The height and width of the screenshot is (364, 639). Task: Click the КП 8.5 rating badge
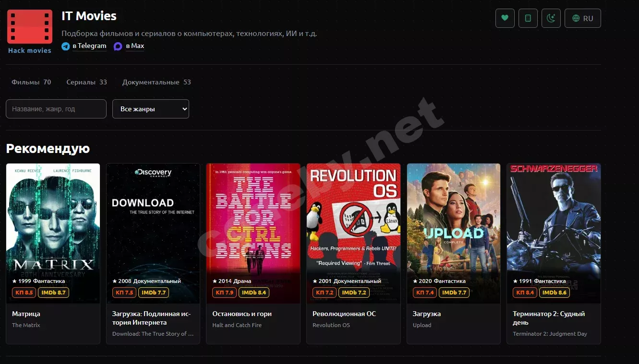tap(24, 293)
